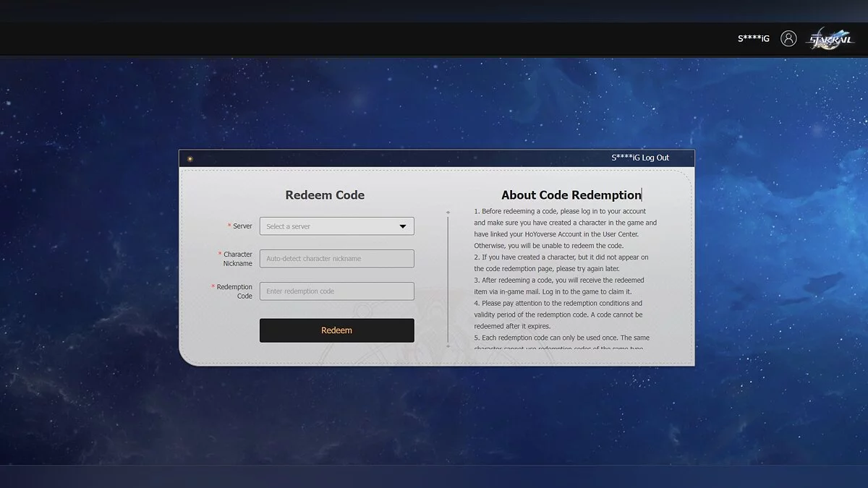Open the Select a server dropdown
The height and width of the screenshot is (488, 868).
pos(337,226)
